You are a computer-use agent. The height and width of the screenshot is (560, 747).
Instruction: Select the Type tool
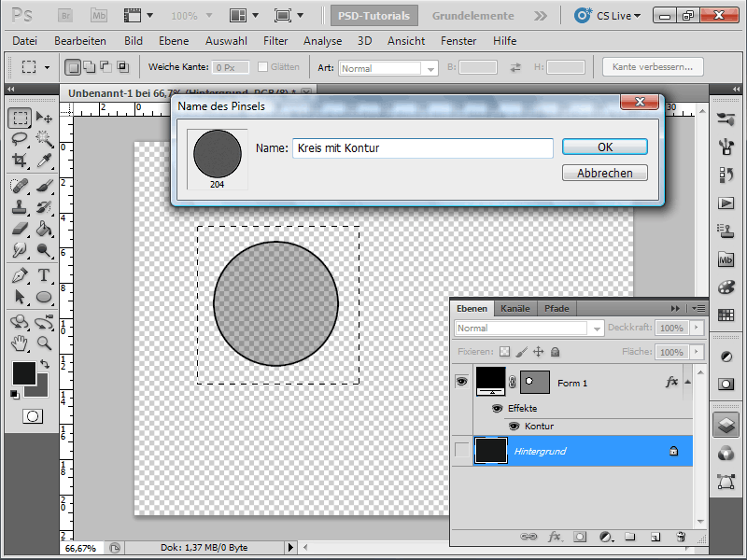(44, 275)
